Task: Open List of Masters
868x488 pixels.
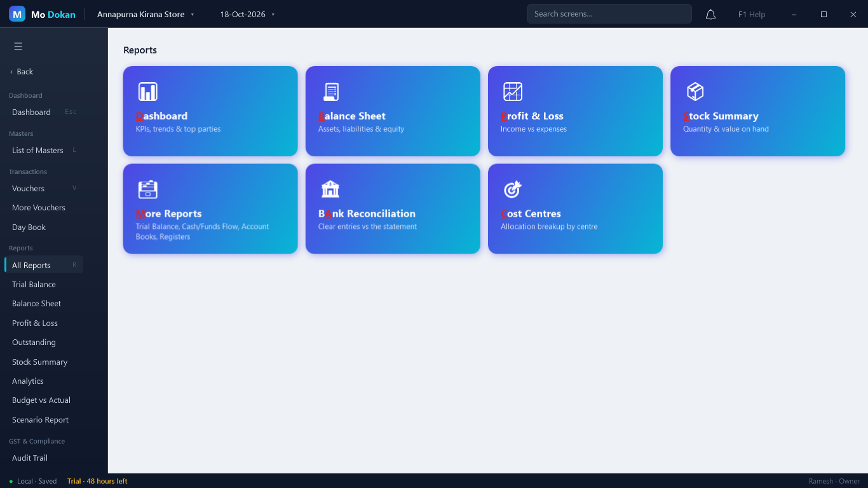Action: click(43, 151)
